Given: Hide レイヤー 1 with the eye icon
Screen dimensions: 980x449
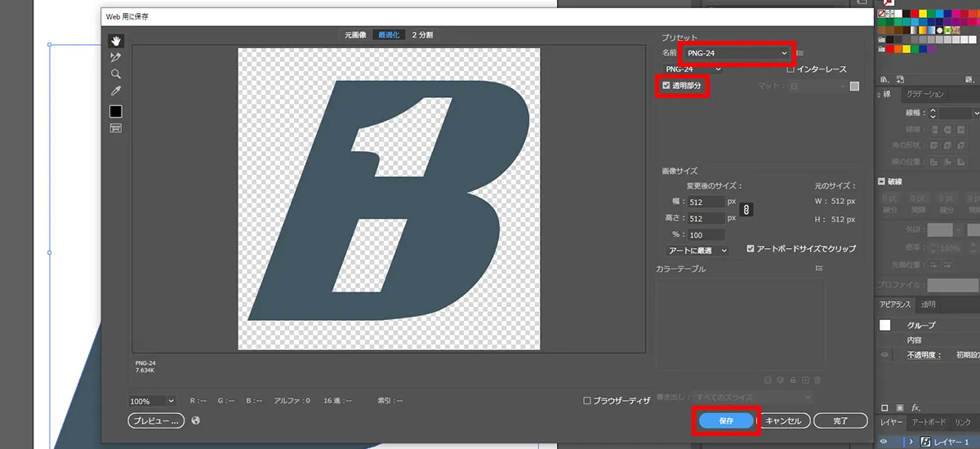Looking at the screenshot, I should click(884, 442).
